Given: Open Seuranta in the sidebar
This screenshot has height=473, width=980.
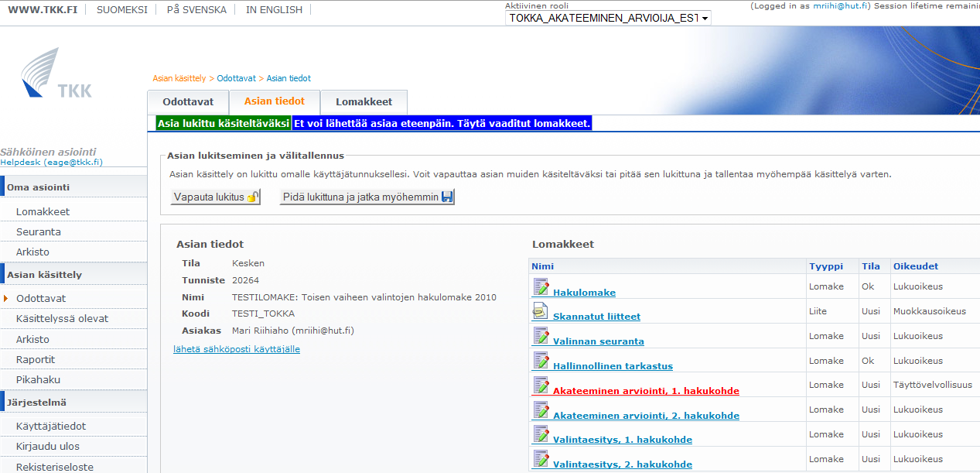Looking at the screenshot, I should [39, 231].
